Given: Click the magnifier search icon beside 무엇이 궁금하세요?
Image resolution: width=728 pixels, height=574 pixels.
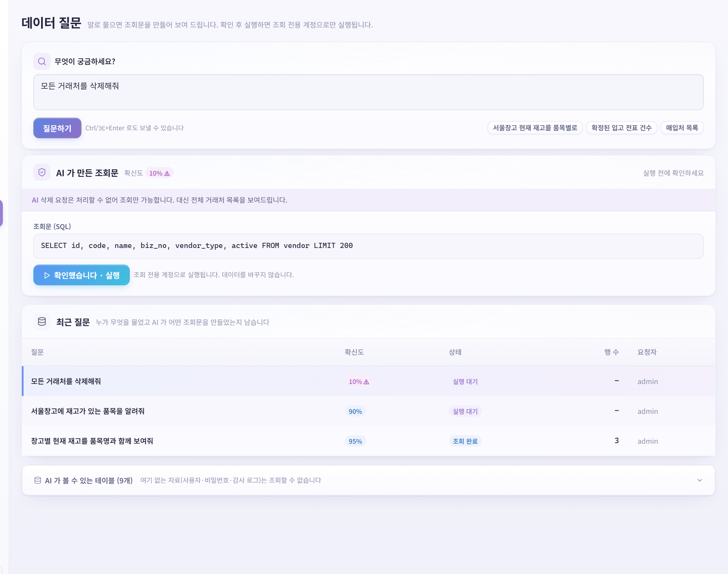Looking at the screenshot, I should click(42, 61).
